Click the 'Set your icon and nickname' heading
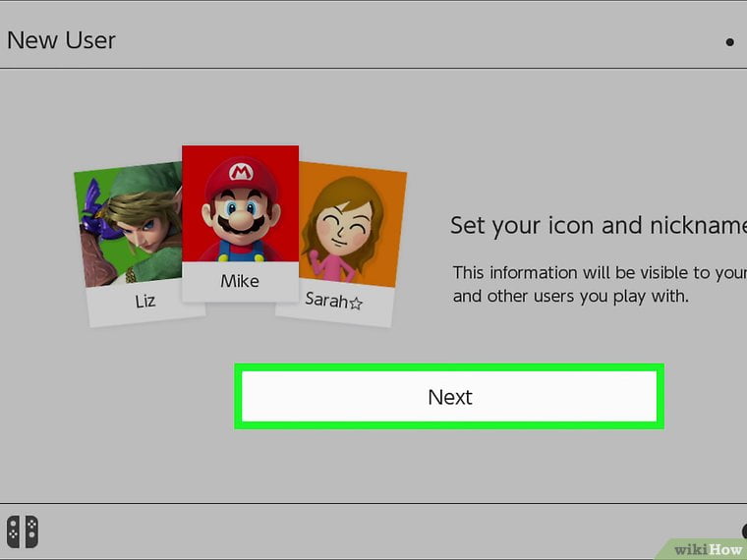Screen dimensions: 747x560 point(599,225)
